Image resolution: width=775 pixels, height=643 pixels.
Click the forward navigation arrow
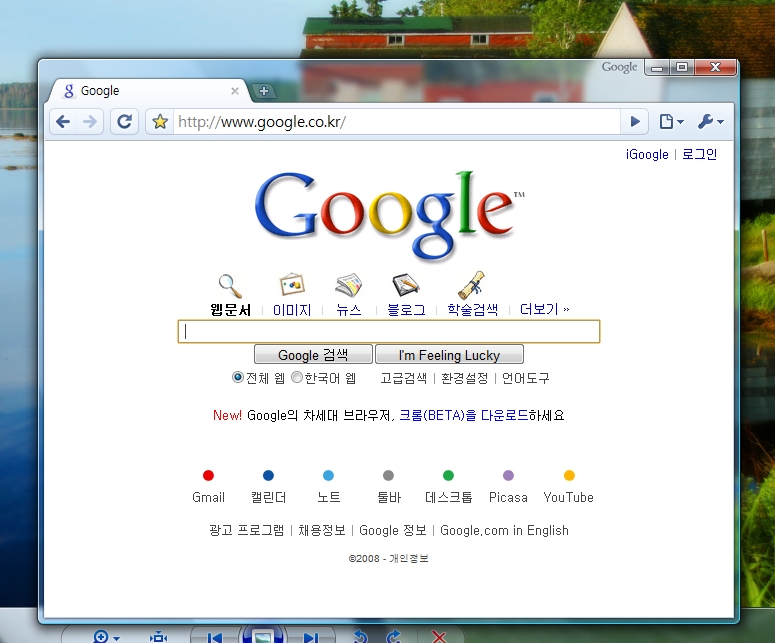coord(90,122)
